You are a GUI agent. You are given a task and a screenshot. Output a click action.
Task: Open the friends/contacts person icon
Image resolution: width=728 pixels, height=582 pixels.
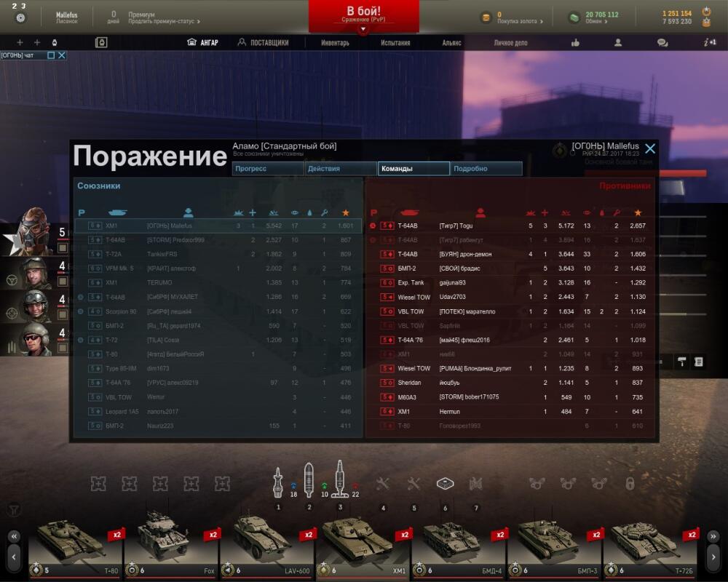pyautogui.click(x=618, y=43)
